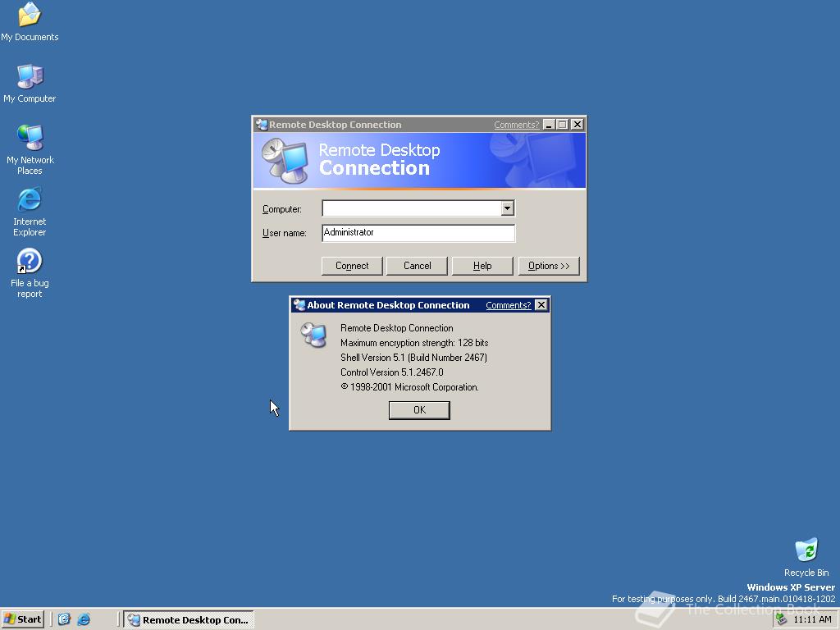Viewport: 840px width, 630px height.
Task: Click Comments? link in Remote Desktop Connection window
Action: [x=517, y=125]
